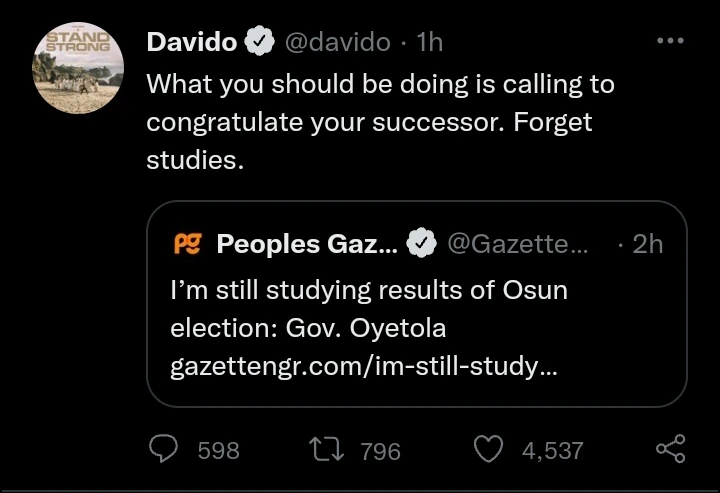Open the gazettengr.com article link

coord(364,367)
